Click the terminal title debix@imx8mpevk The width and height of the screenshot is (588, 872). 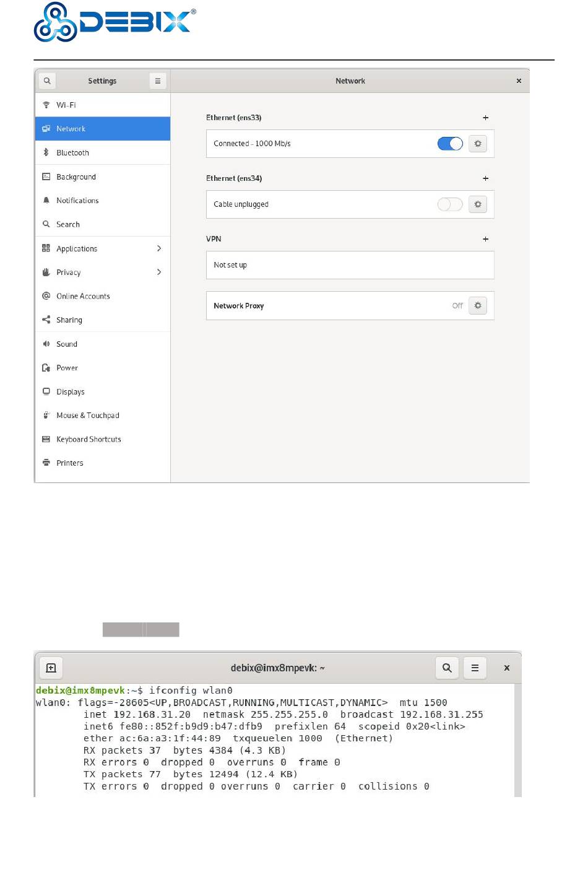pyautogui.click(x=278, y=668)
